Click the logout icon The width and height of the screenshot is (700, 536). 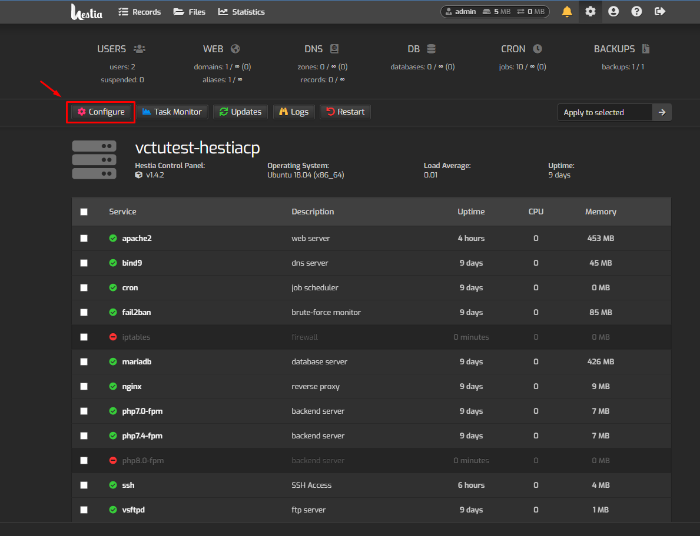point(660,12)
